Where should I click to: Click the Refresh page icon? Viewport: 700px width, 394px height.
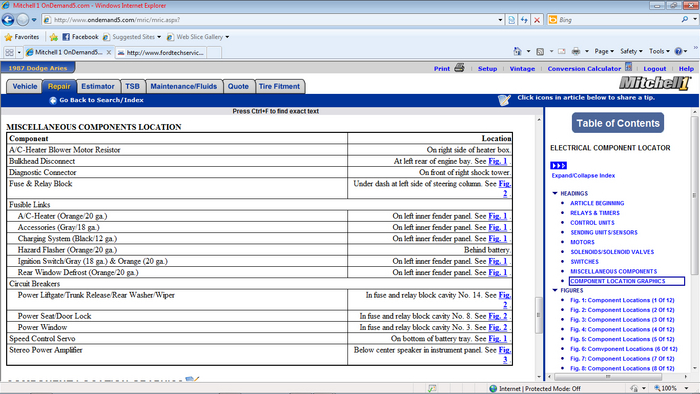click(x=524, y=20)
